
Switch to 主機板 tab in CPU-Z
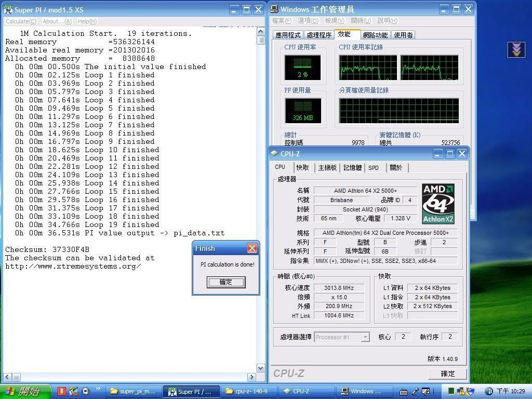point(327,168)
